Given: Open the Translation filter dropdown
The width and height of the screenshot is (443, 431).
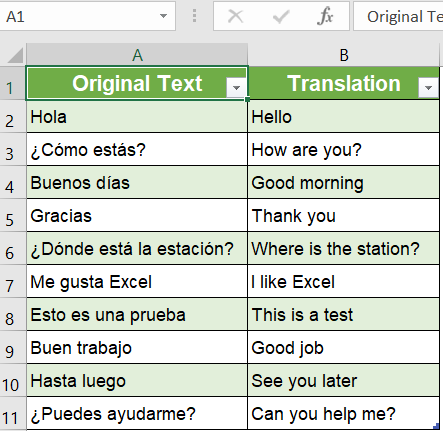Looking at the screenshot, I should (x=428, y=88).
